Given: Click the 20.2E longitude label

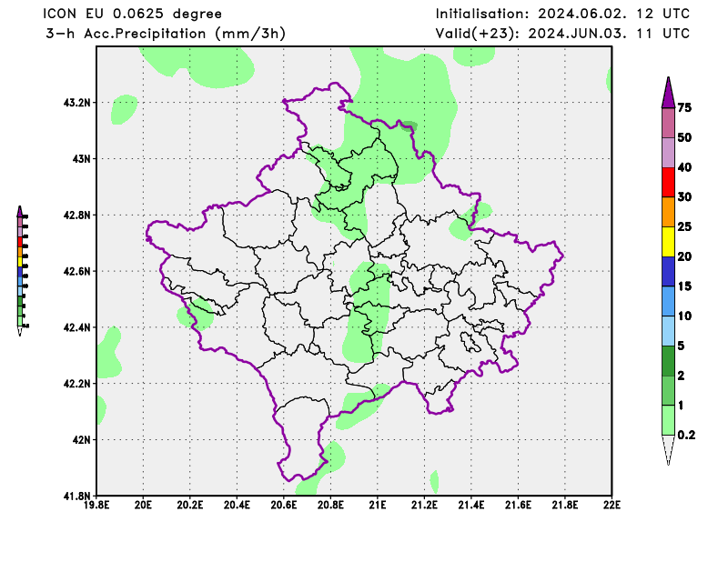Looking at the screenshot, I should [x=190, y=505].
